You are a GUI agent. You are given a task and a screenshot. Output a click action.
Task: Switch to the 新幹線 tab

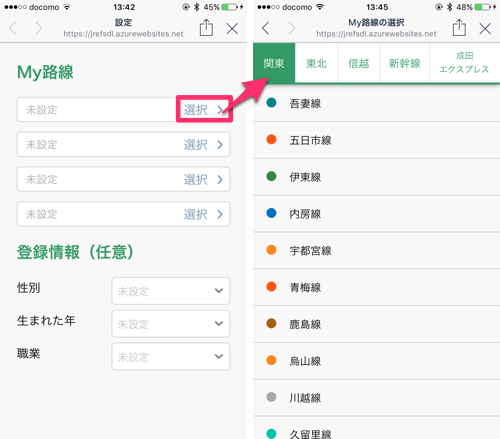[404, 63]
